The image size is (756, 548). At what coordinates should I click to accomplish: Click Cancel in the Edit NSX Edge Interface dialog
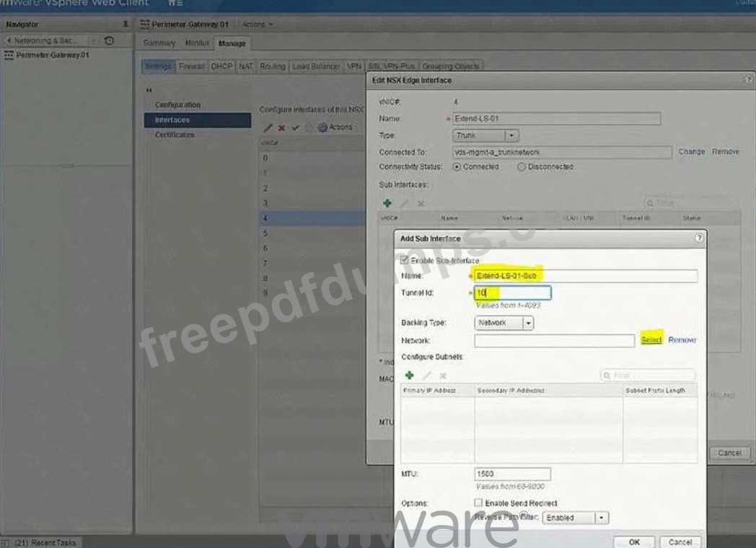coord(729,453)
